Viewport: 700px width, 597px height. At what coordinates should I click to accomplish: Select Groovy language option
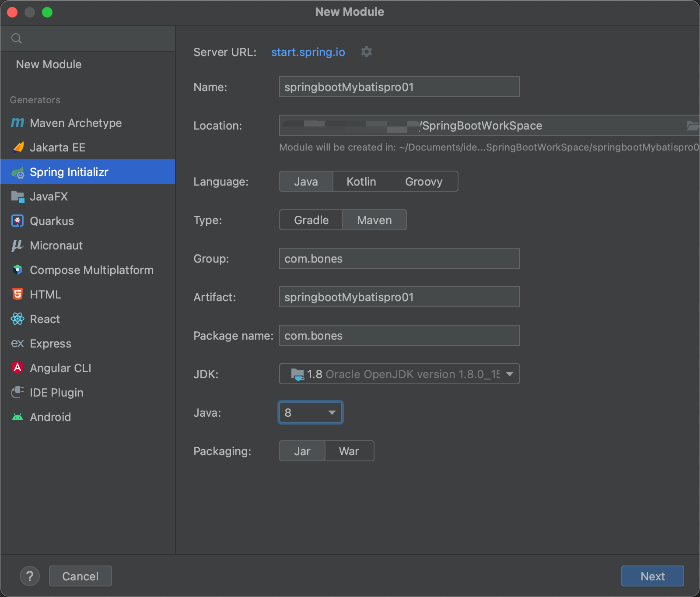pyautogui.click(x=424, y=181)
